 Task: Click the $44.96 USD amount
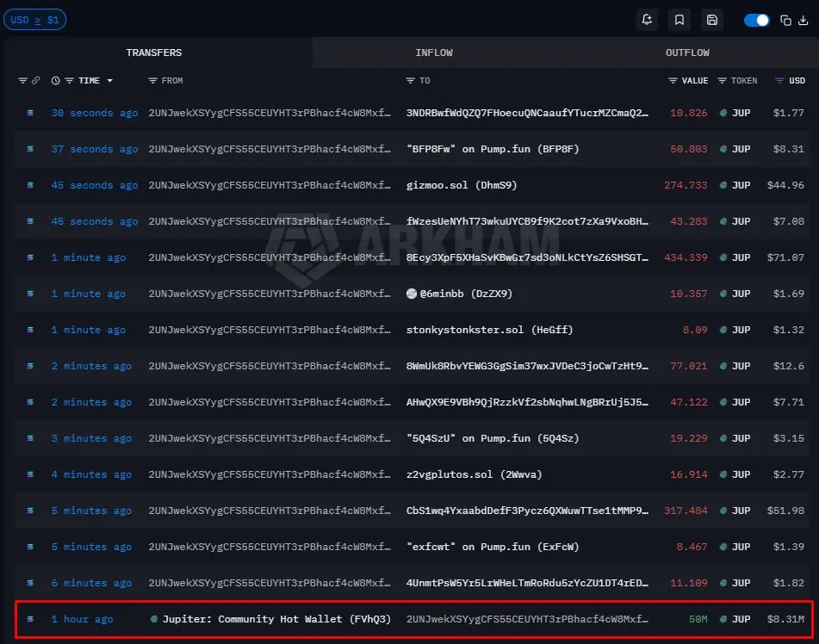[x=785, y=185]
